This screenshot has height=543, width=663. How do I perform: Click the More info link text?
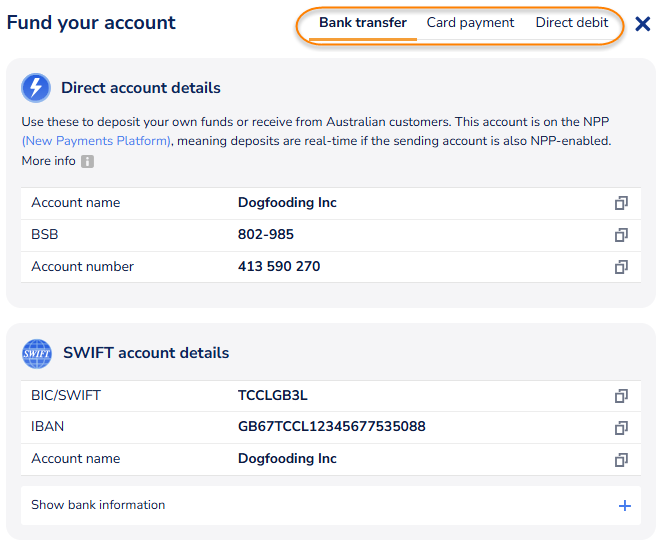click(x=48, y=161)
